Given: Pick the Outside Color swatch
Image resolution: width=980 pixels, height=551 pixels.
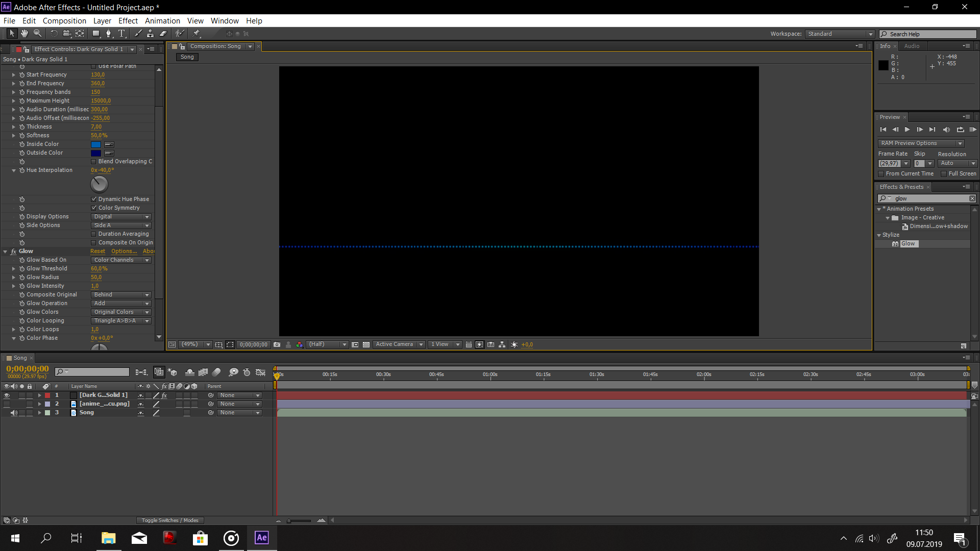Looking at the screenshot, I should pyautogui.click(x=96, y=154).
